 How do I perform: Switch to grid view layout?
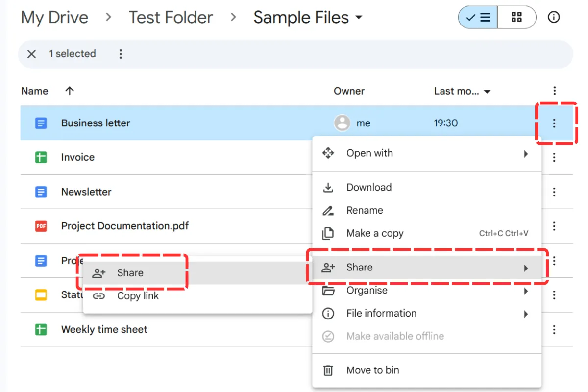517,17
